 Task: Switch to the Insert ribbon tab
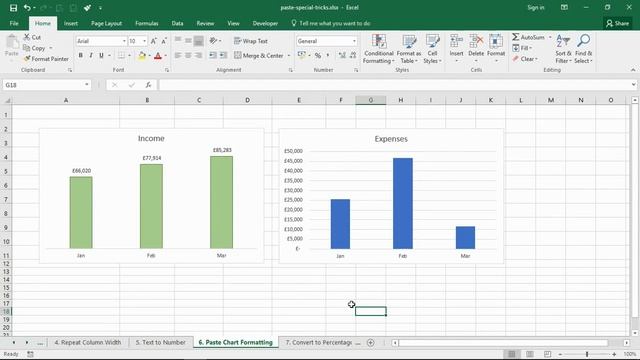71,23
